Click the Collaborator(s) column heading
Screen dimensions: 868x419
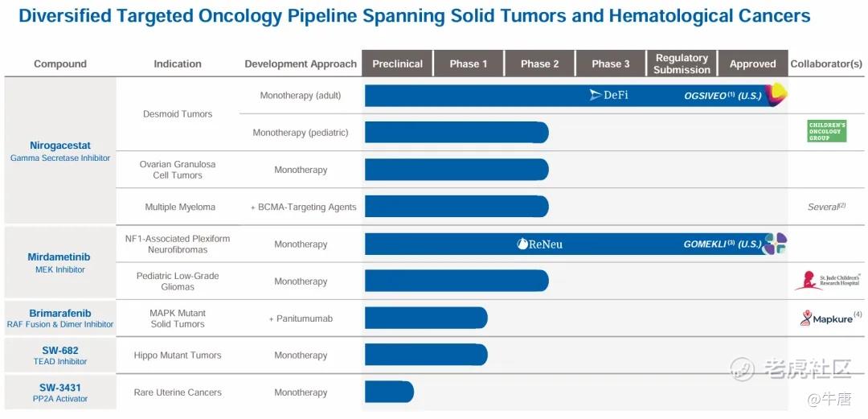(x=826, y=64)
